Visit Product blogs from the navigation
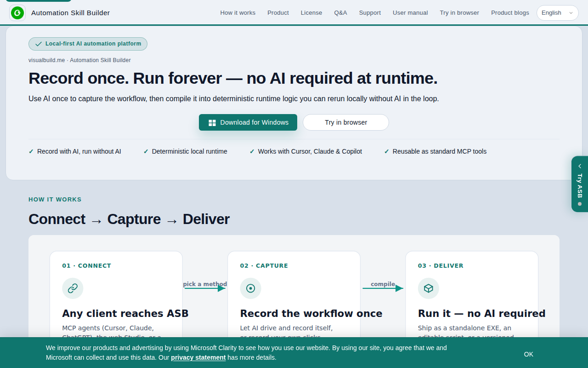Viewport: 588px width, 368px height. (510, 13)
